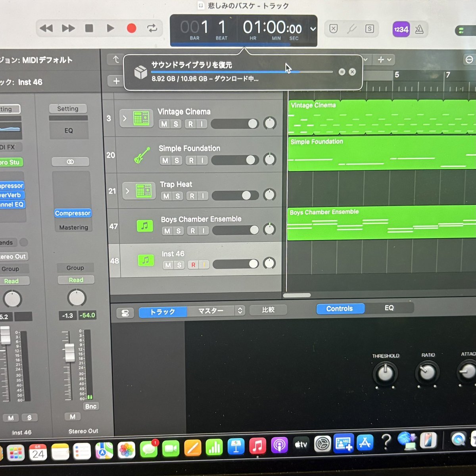
Task: Disable record-enable on Inst 46 track
Action: [194, 265]
